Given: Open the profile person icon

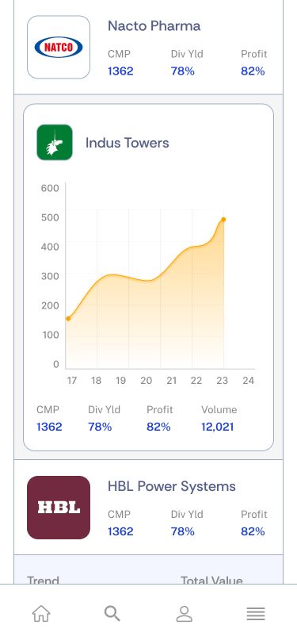Looking at the screenshot, I should tap(185, 614).
